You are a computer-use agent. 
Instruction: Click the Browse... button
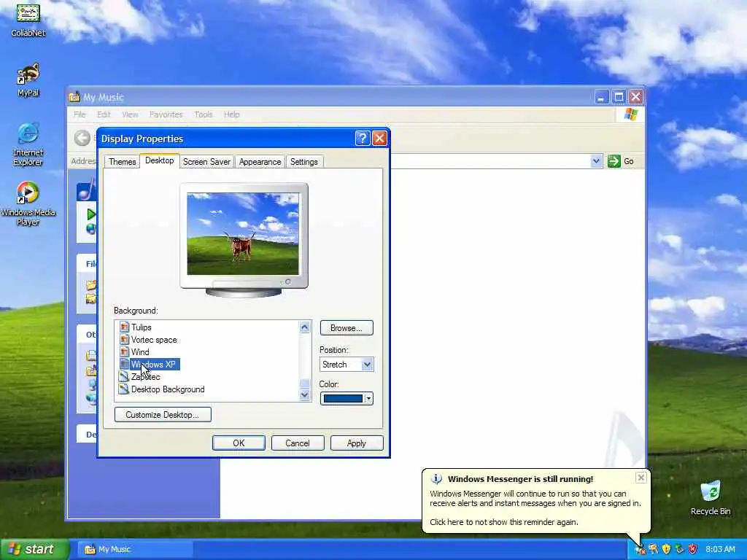click(x=347, y=327)
